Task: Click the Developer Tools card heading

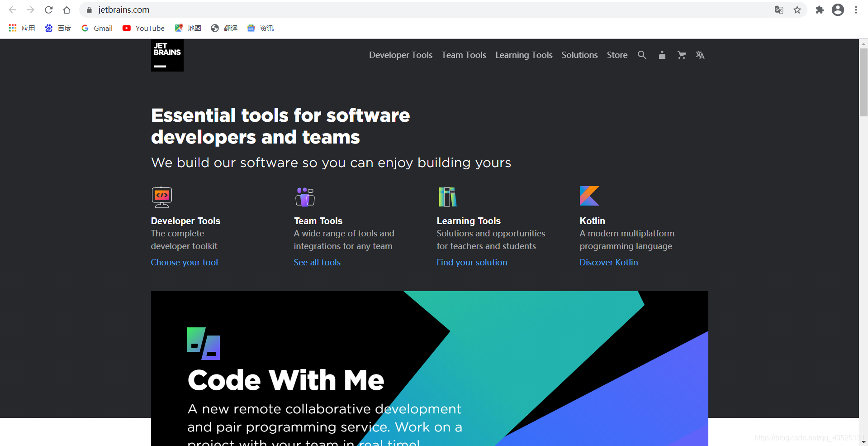Action: [185, 221]
